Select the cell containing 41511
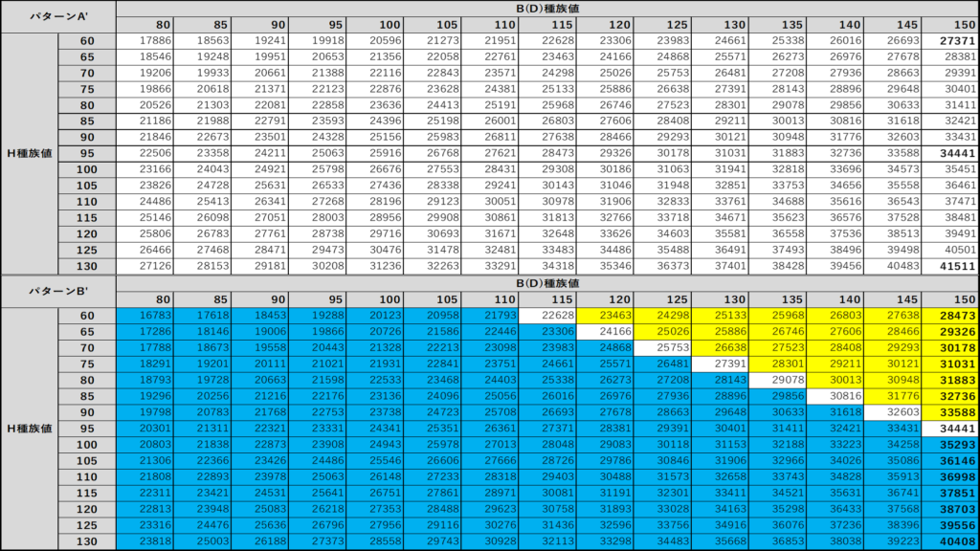This screenshot has height=551, width=980. pyautogui.click(x=957, y=266)
